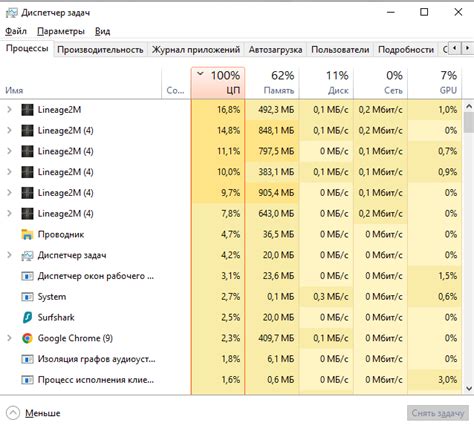Click the Surfshark app icon

click(27, 317)
